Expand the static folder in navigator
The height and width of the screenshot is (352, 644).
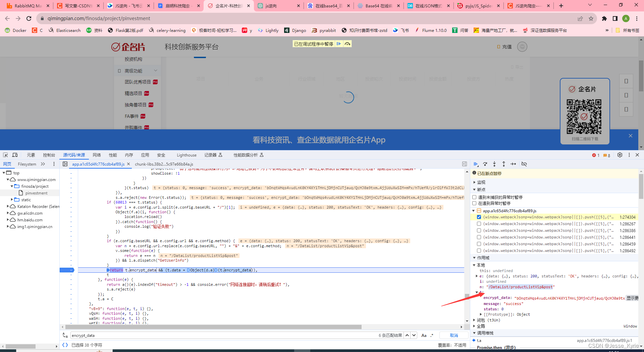click(12, 200)
